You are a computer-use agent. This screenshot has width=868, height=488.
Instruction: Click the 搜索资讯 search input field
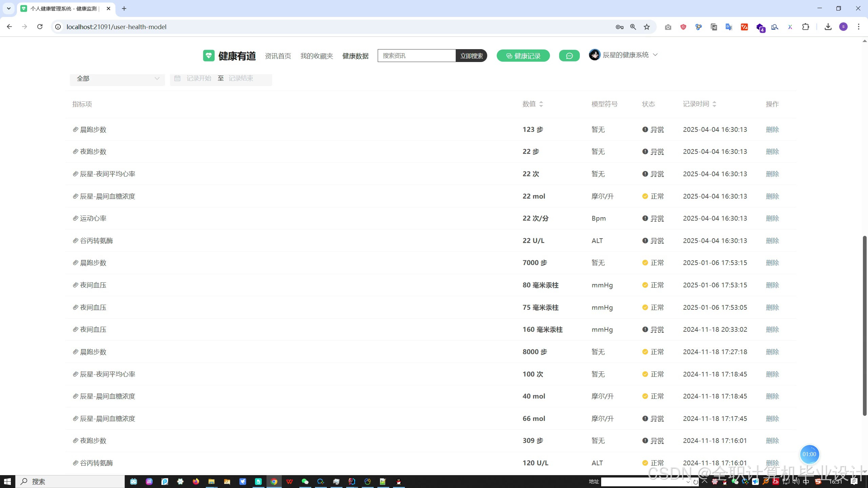click(416, 56)
